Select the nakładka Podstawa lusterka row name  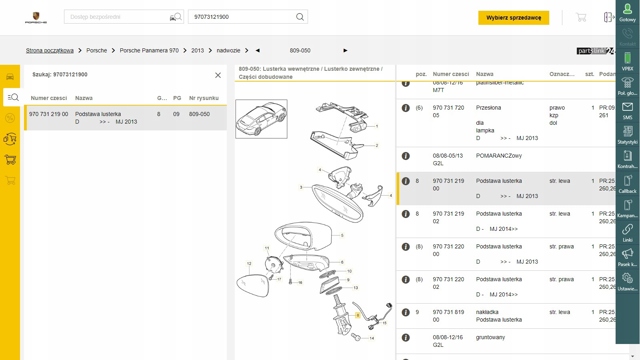[x=499, y=316]
